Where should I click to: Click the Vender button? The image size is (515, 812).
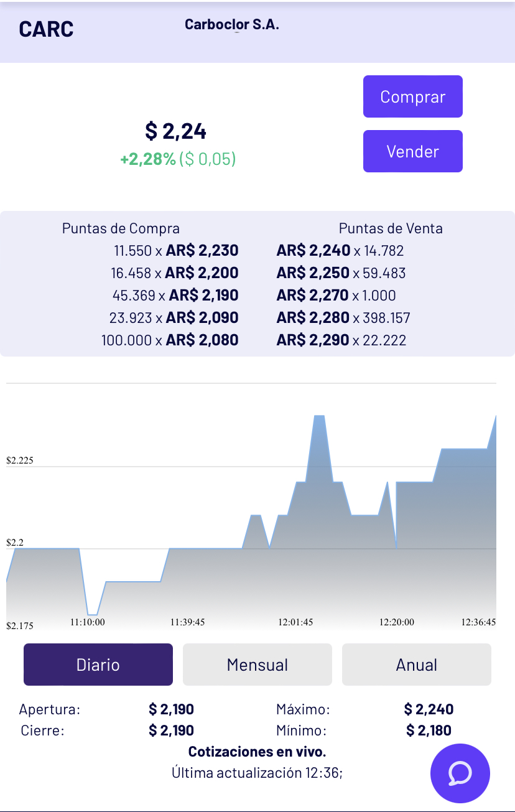coord(413,151)
